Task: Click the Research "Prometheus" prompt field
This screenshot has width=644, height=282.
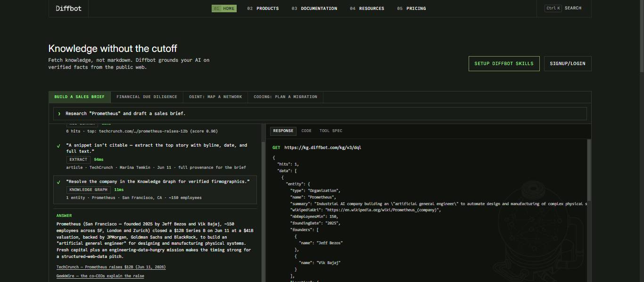Action: pyautogui.click(x=320, y=114)
